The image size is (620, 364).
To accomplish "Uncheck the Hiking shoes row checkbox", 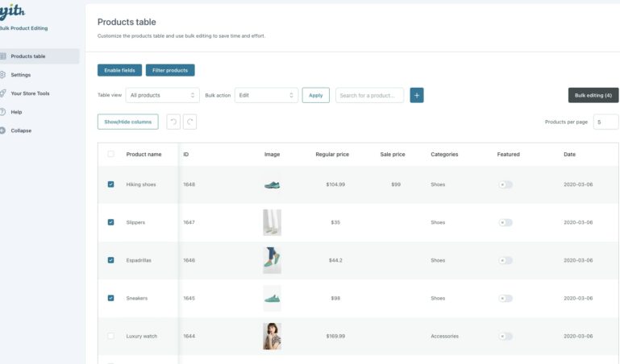I will (x=110, y=184).
